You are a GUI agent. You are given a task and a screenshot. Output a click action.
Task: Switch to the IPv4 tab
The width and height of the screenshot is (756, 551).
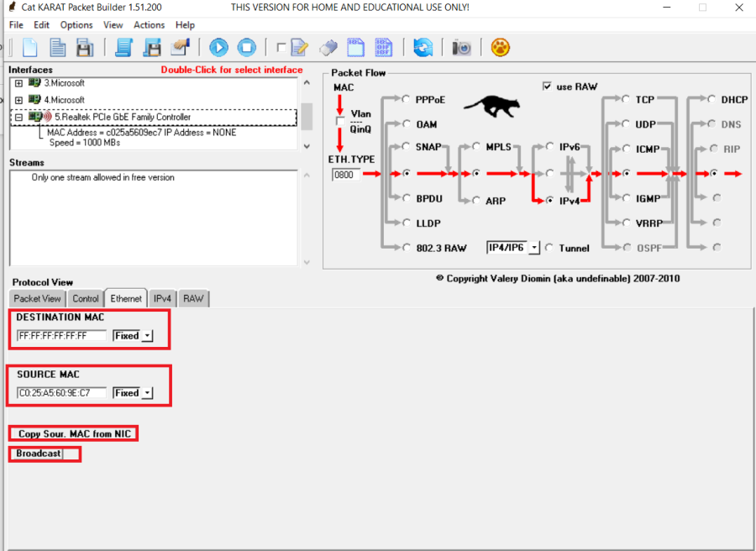pos(162,298)
